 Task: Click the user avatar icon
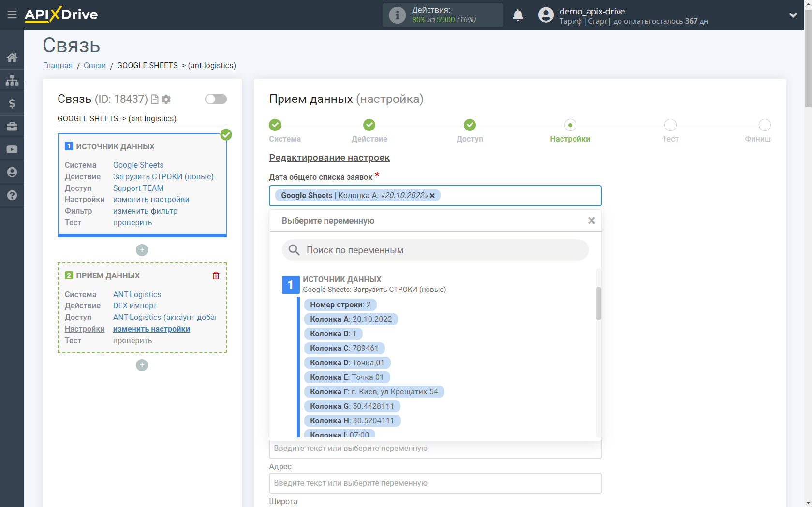[x=546, y=15]
